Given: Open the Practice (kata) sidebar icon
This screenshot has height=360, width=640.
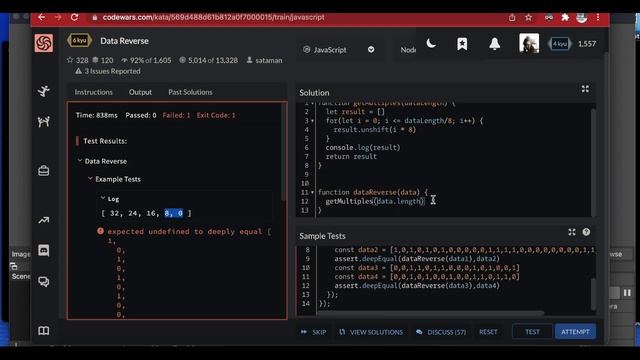Looking at the screenshot, I should [44, 91].
